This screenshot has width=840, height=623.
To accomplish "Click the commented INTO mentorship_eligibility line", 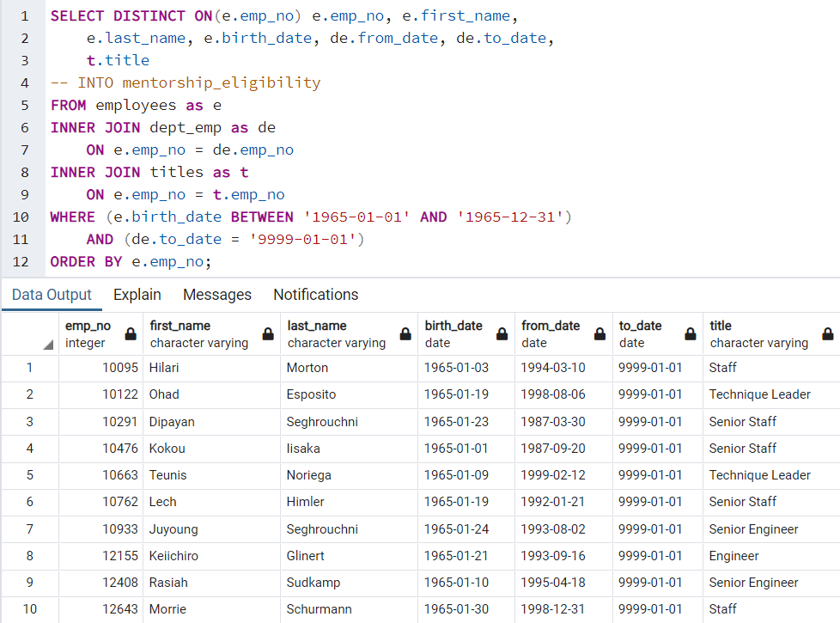I will tap(186, 82).
